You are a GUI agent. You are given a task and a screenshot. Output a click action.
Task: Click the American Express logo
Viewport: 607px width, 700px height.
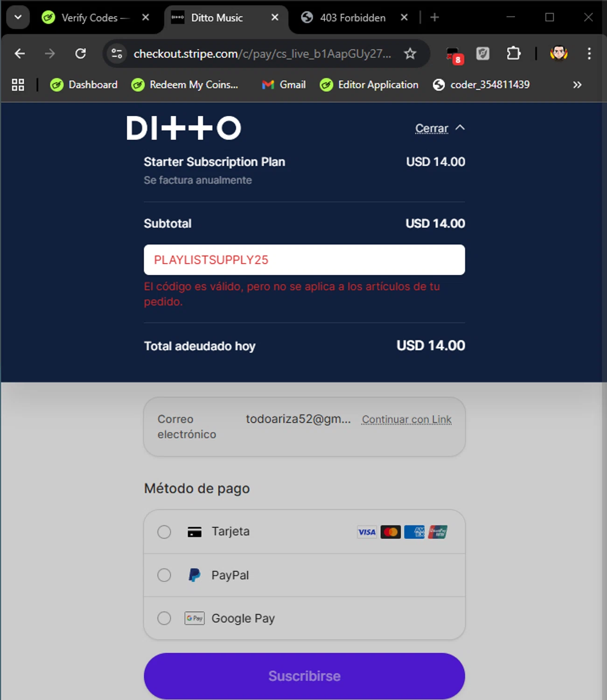(414, 532)
